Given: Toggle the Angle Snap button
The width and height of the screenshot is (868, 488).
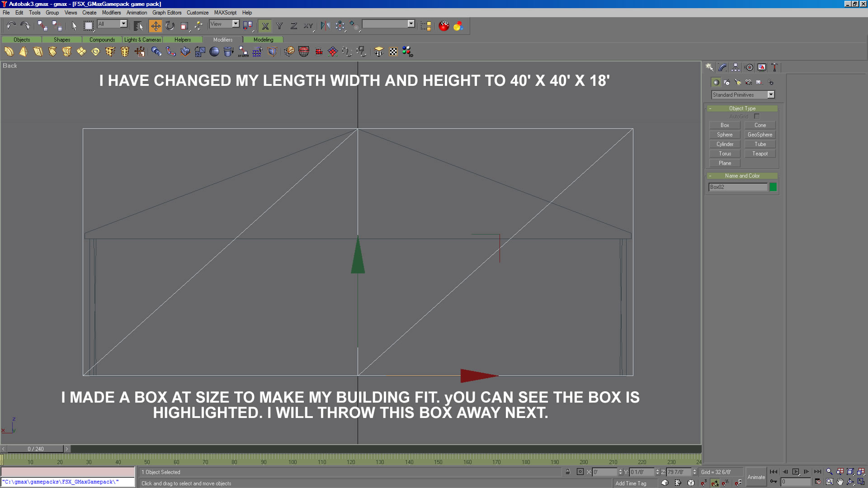Looking at the screenshot, I should (x=715, y=483).
